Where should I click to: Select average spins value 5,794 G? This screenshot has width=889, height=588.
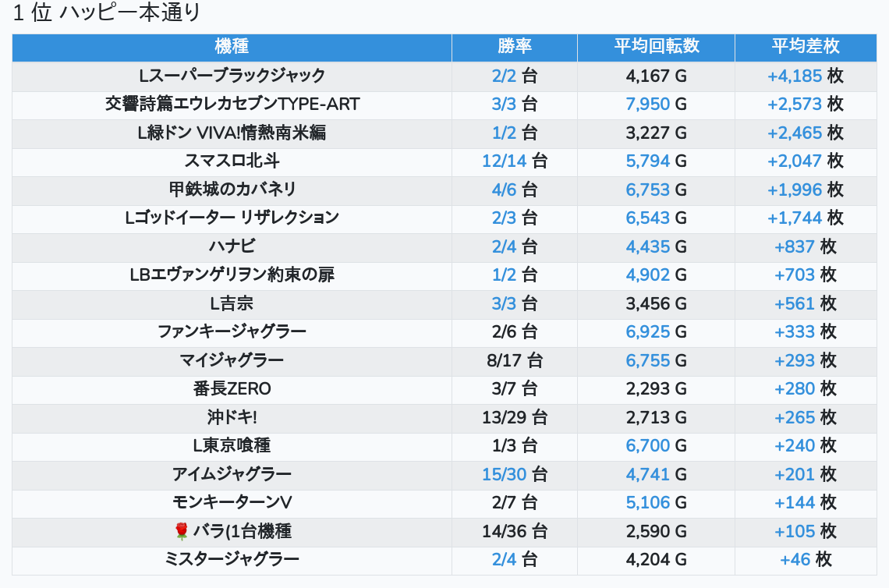pyautogui.click(x=657, y=161)
